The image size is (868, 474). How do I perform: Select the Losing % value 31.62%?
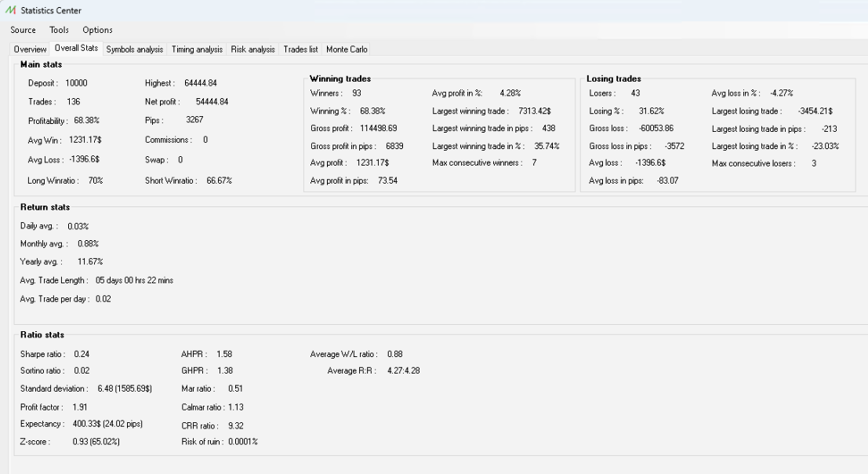click(x=652, y=111)
